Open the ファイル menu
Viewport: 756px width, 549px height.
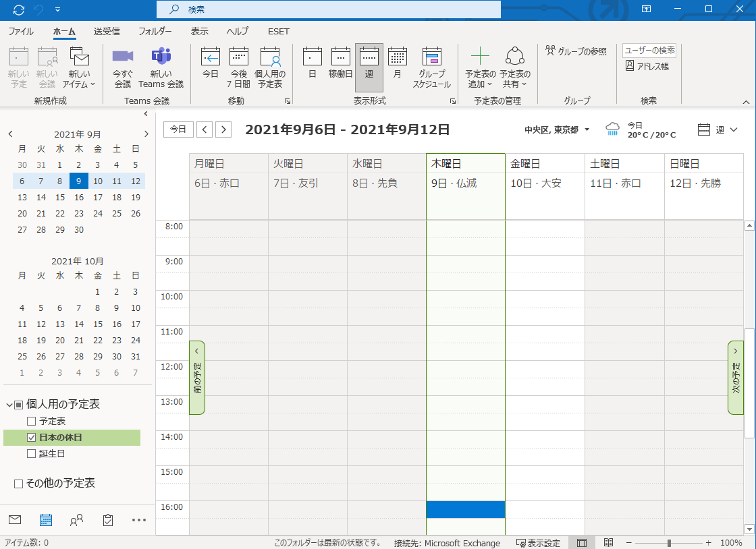tap(21, 31)
